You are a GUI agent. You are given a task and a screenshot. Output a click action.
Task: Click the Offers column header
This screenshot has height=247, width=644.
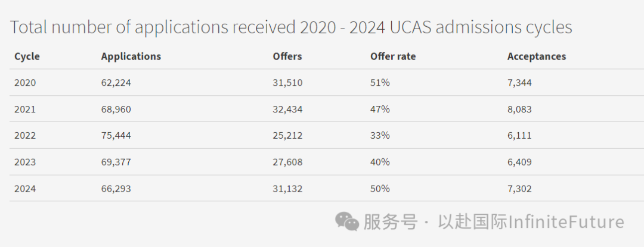coord(287,57)
